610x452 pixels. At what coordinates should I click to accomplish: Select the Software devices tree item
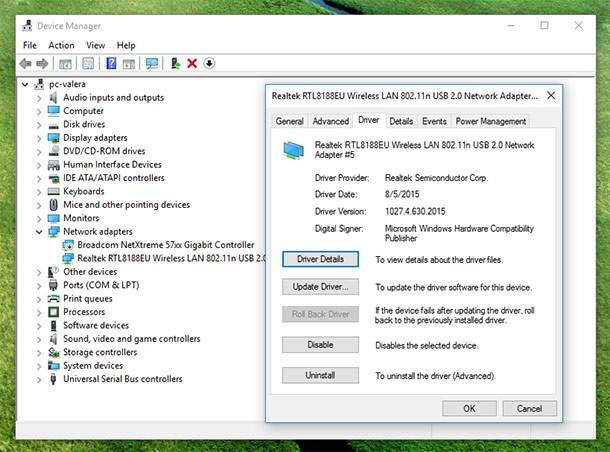(96, 325)
